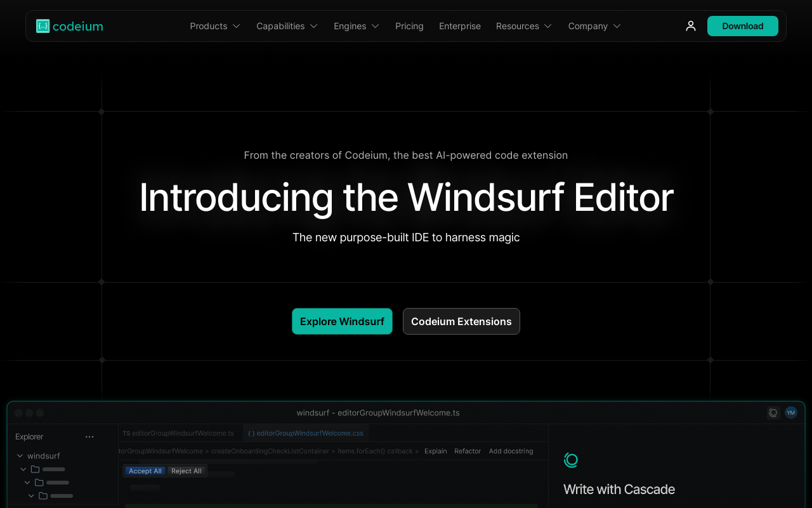Open the user account icon

(x=691, y=26)
